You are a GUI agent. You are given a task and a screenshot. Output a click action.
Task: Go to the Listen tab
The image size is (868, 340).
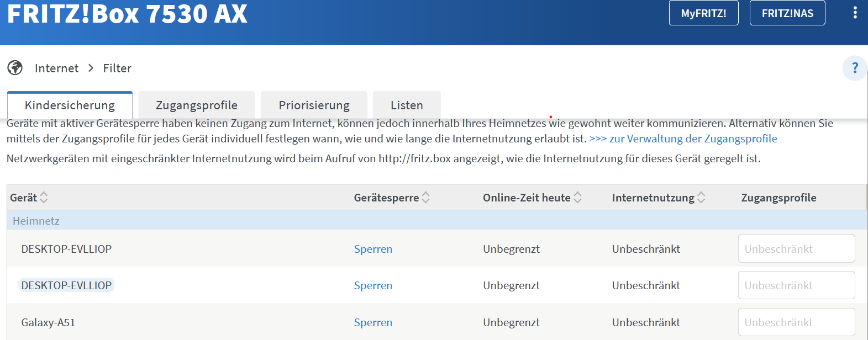[x=407, y=105]
